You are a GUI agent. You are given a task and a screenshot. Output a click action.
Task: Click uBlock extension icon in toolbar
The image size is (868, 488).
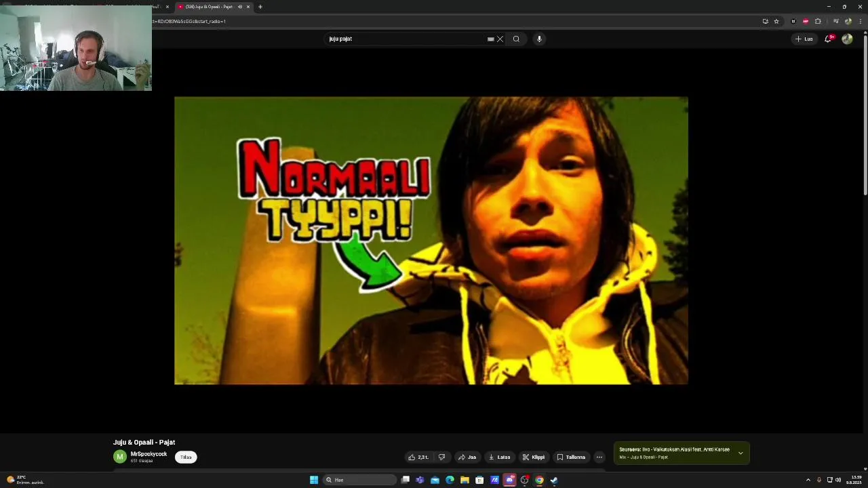(793, 21)
